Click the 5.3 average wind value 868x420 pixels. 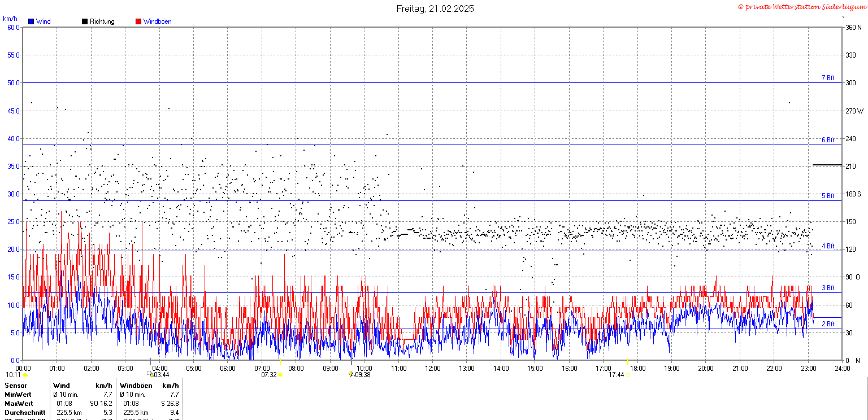click(108, 412)
